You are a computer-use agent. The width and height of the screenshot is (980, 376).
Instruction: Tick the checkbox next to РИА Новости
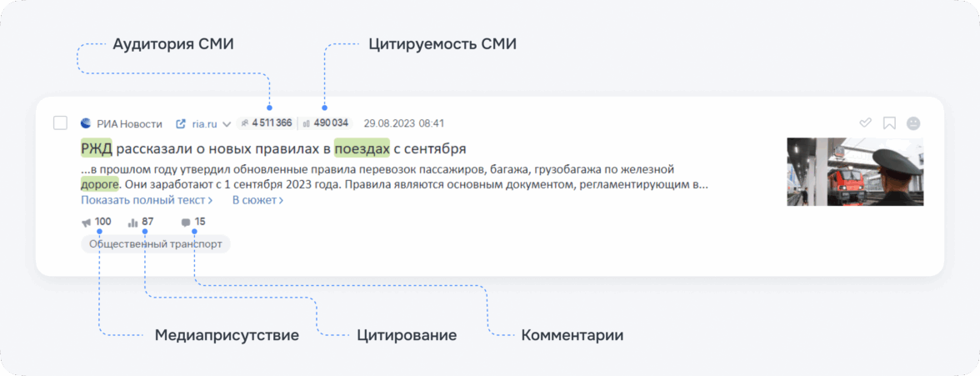click(60, 123)
